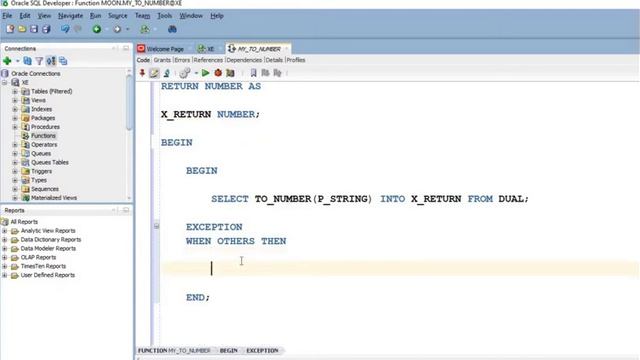Screen dimensions: 640x360
Task: Open the Run menu
Action: coord(96,16)
